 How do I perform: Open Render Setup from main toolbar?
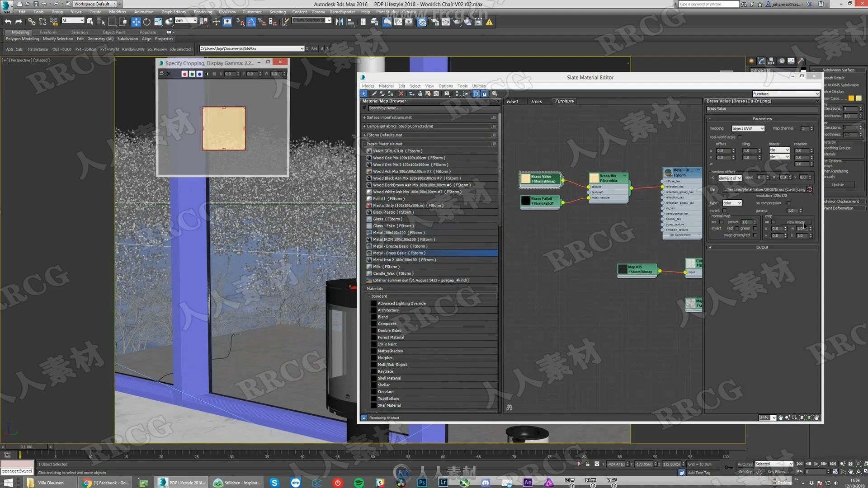pyautogui.click(x=434, y=21)
